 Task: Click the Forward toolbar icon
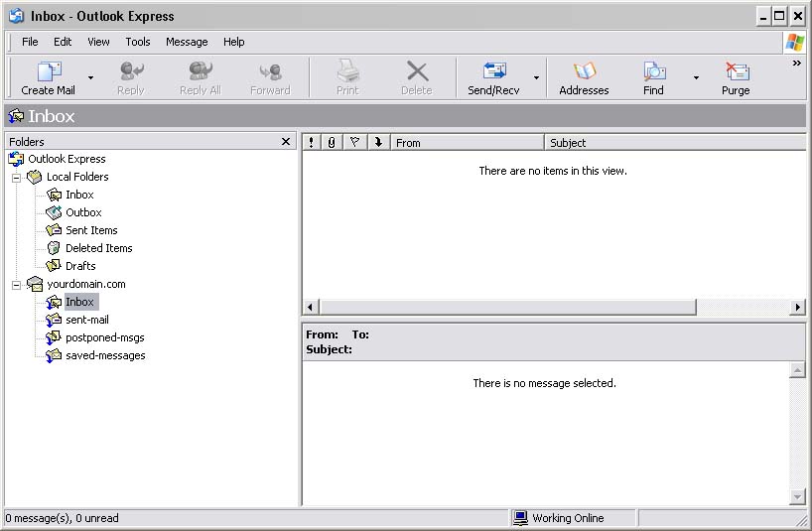270,70
